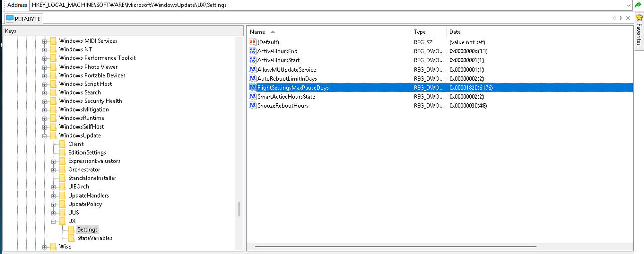The width and height of the screenshot is (644, 254).
Task: Collapse the WindowsUpdate key
Action: (45, 136)
